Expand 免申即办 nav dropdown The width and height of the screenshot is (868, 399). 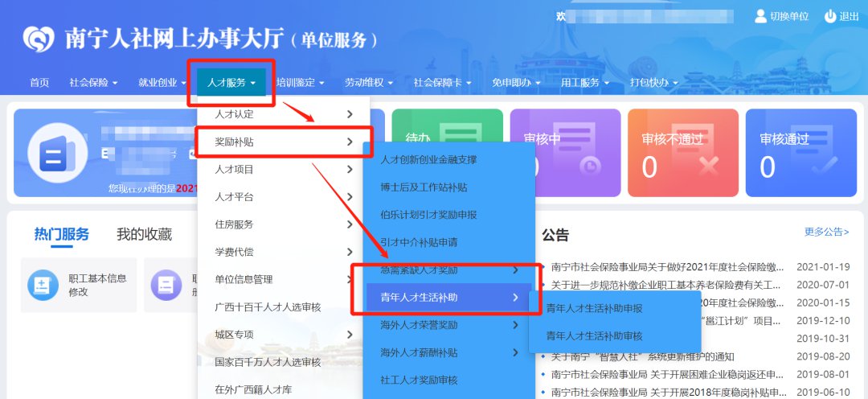(x=516, y=83)
